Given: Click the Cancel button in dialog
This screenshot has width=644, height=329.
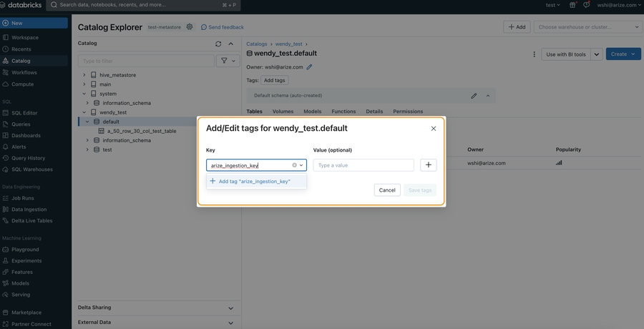Looking at the screenshot, I should 387,190.
